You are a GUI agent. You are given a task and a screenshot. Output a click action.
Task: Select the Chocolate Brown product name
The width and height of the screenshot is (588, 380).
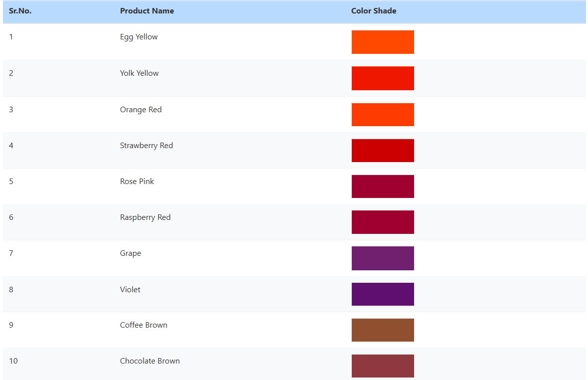click(x=150, y=361)
